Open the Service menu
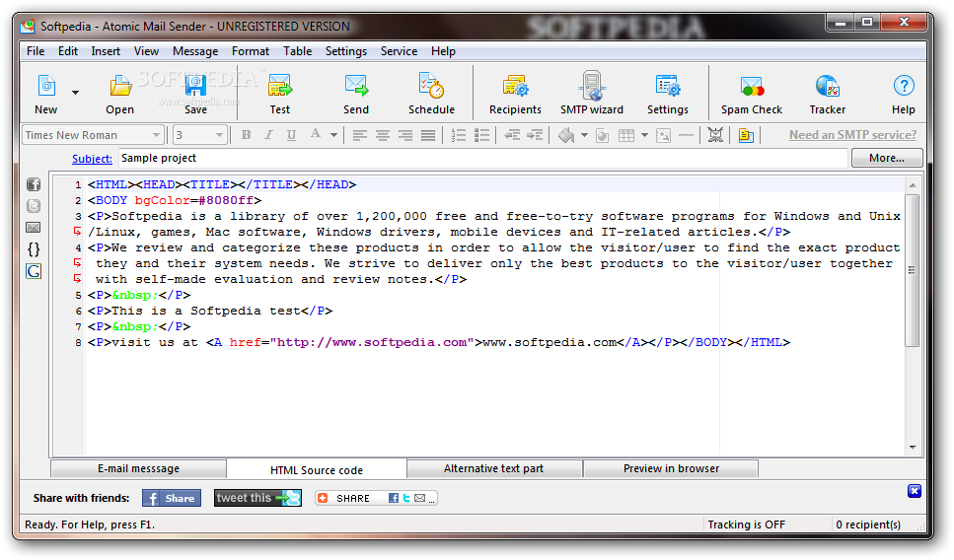Screen dimensions: 954x560 [x=400, y=51]
